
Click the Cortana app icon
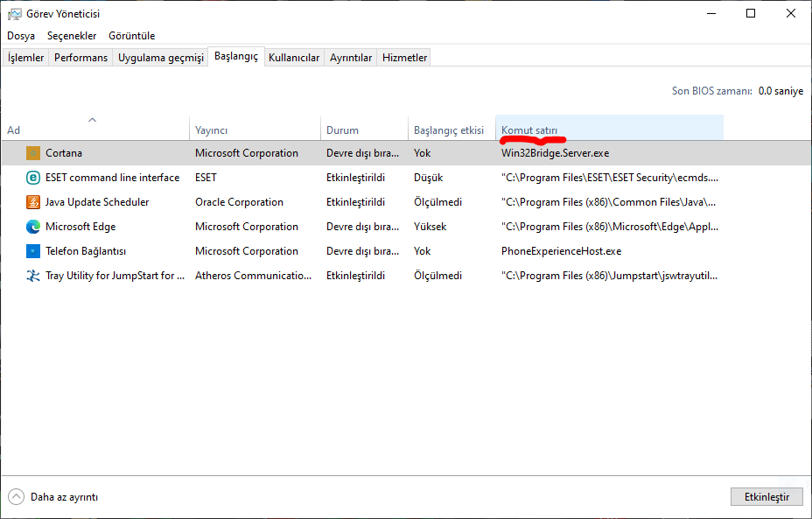tap(33, 153)
